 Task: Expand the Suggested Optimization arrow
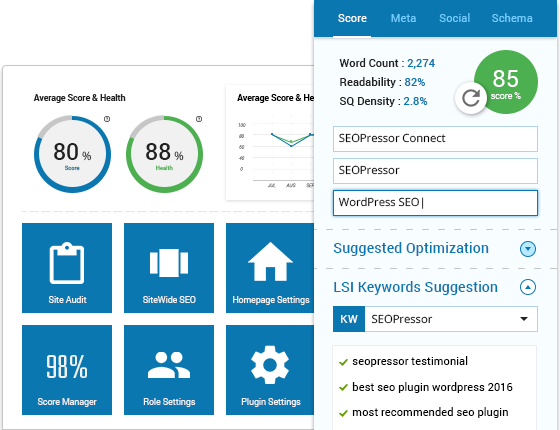[528, 249]
